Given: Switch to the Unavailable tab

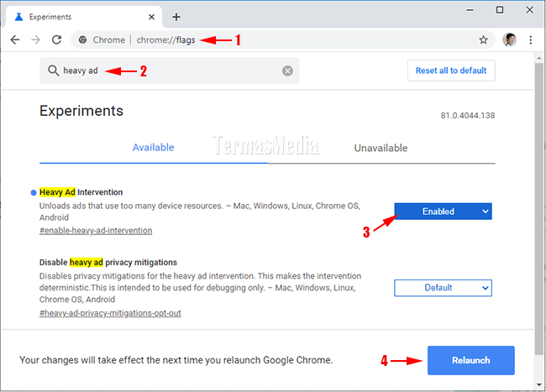Looking at the screenshot, I should pyautogui.click(x=381, y=149).
